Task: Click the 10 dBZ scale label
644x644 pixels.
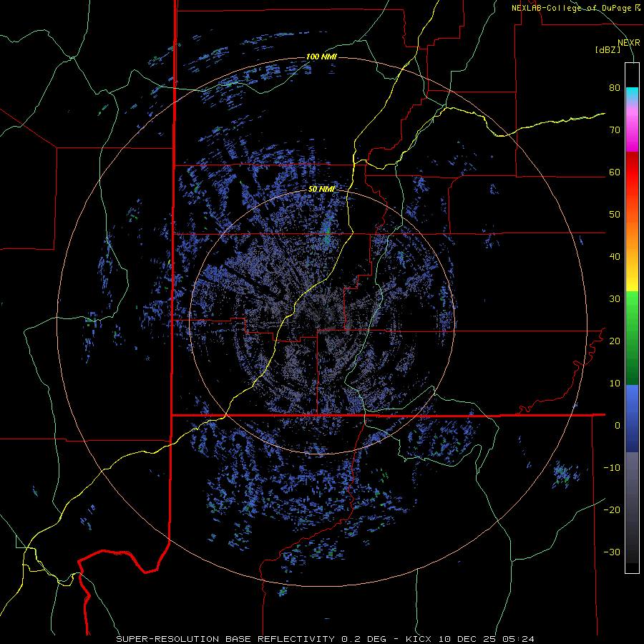Action: point(615,384)
